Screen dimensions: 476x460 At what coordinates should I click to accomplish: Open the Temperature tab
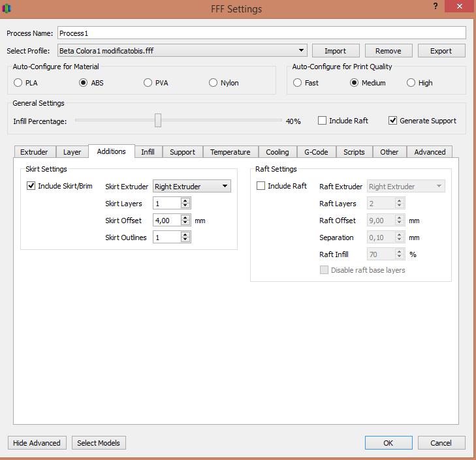(230, 152)
